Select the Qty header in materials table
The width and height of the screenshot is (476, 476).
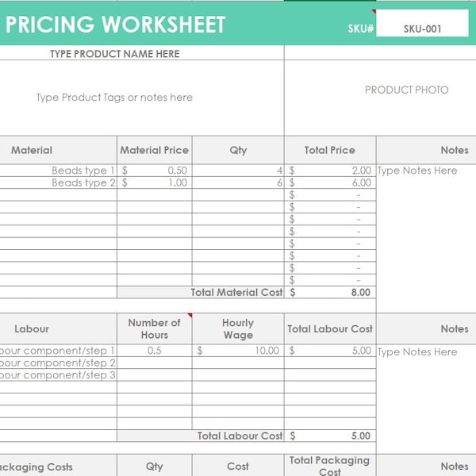pyautogui.click(x=238, y=150)
